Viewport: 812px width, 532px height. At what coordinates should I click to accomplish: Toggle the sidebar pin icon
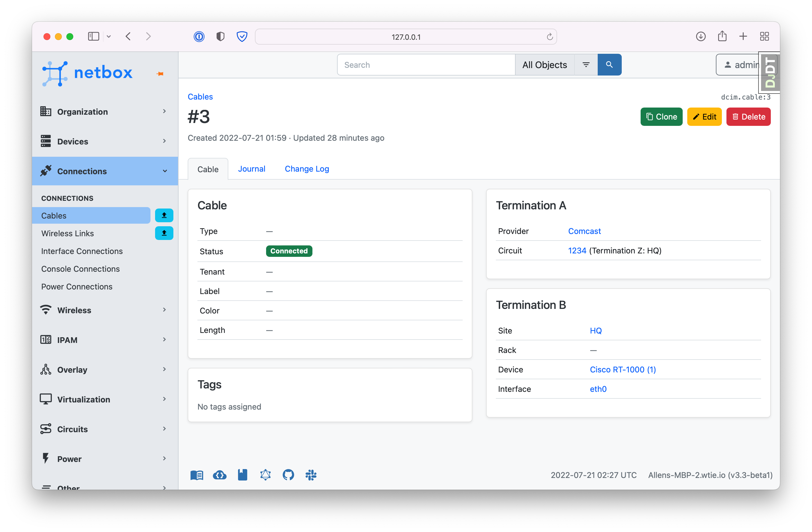[160, 74]
